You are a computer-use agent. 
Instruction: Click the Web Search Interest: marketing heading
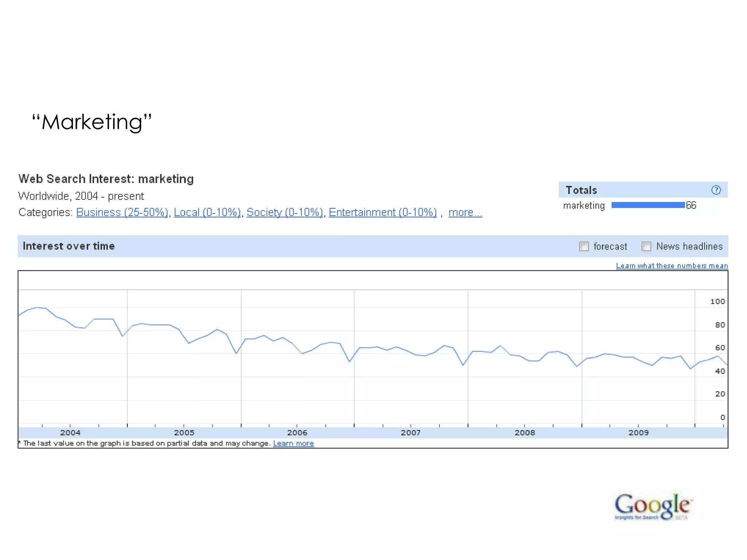tap(106, 179)
